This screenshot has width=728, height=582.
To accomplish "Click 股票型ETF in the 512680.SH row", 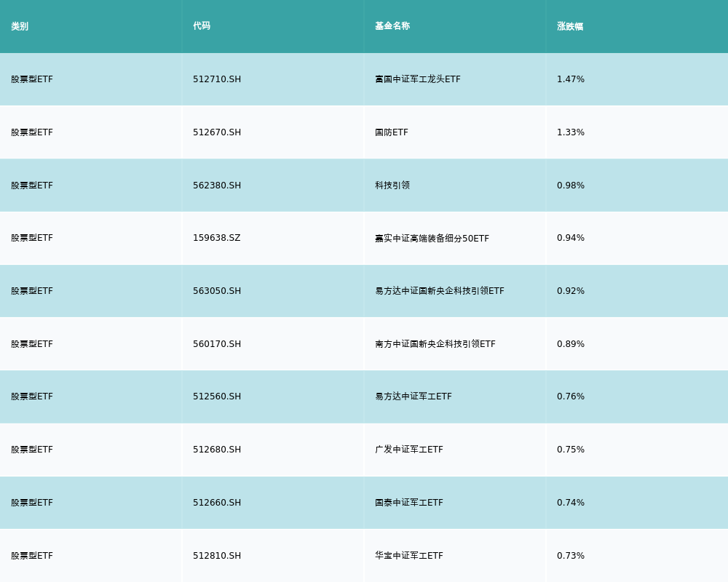I will (32, 450).
